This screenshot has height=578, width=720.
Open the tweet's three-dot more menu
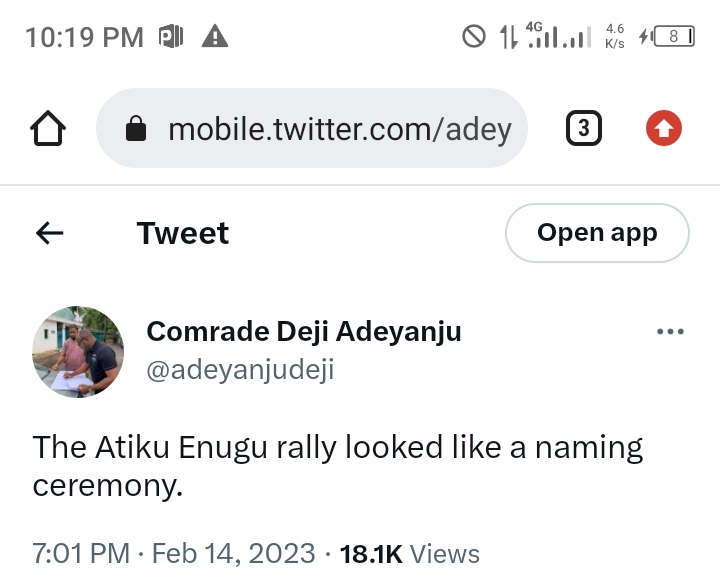point(670,332)
